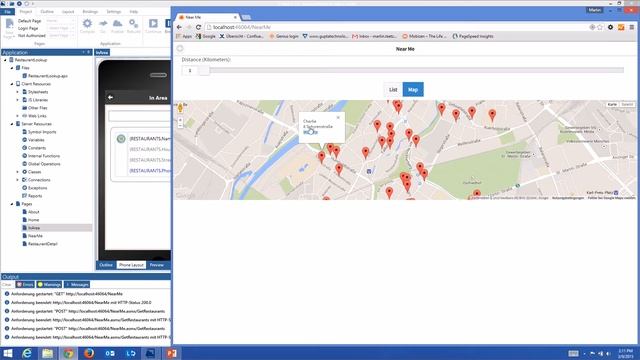Click the Clear button in Output panel
Viewport: 640px width, 360px height.
[x=7, y=284]
